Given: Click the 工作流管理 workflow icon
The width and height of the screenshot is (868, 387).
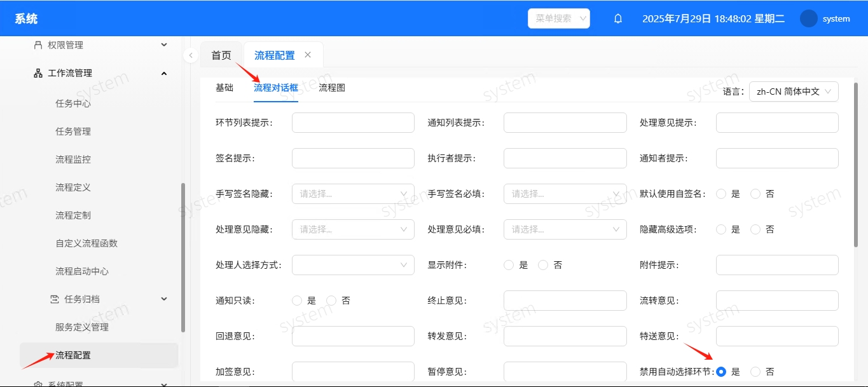Looking at the screenshot, I should (38, 73).
